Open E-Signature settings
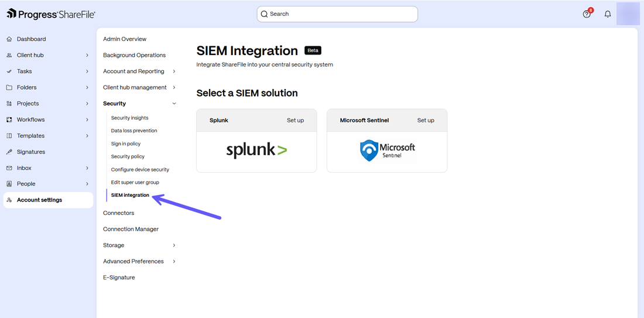The height and width of the screenshot is (318, 644). tap(119, 278)
